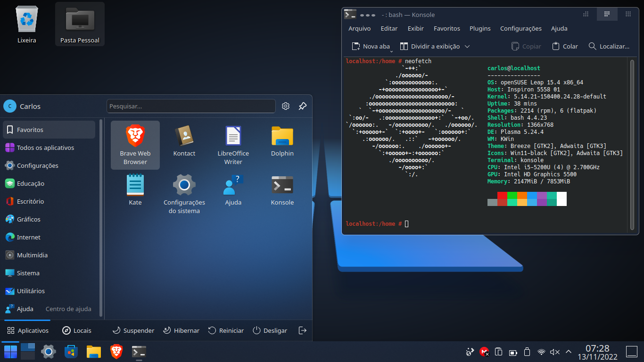Open LibreOffice Writer icon

click(233, 145)
